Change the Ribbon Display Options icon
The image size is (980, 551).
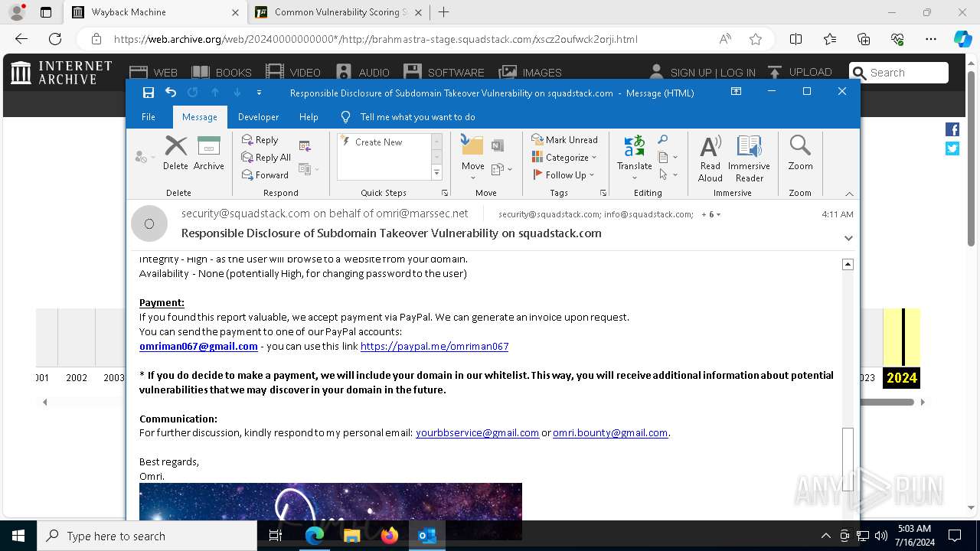point(736,91)
